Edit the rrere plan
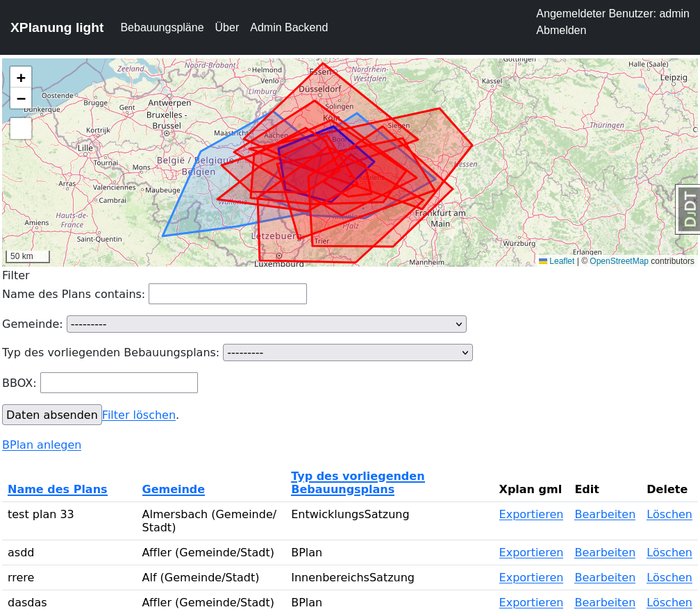 tap(605, 578)
